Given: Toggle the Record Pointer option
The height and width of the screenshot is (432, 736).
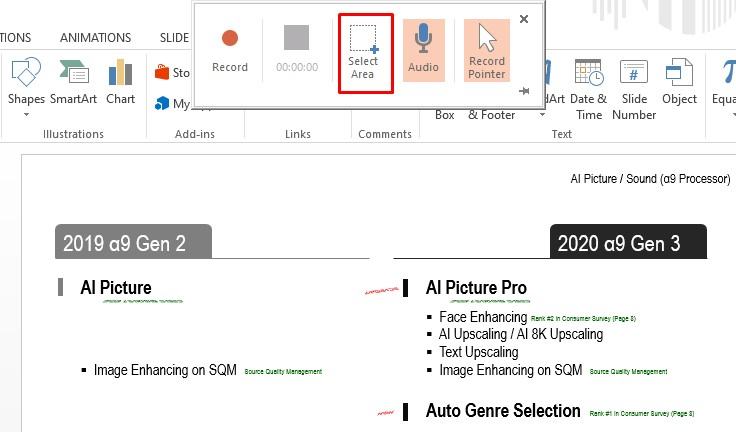Looking at the screenshot, I should pyautogui.click(x=487, y=50).
